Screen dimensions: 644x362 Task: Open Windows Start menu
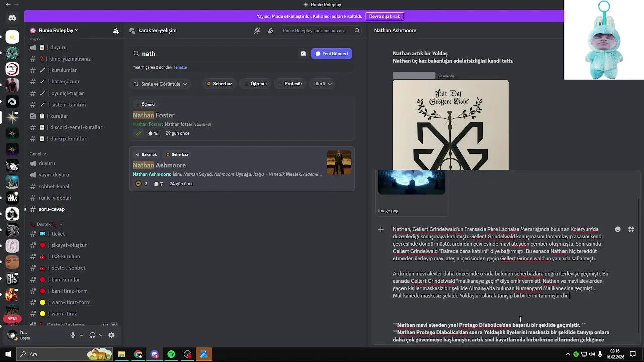point(8,354)
